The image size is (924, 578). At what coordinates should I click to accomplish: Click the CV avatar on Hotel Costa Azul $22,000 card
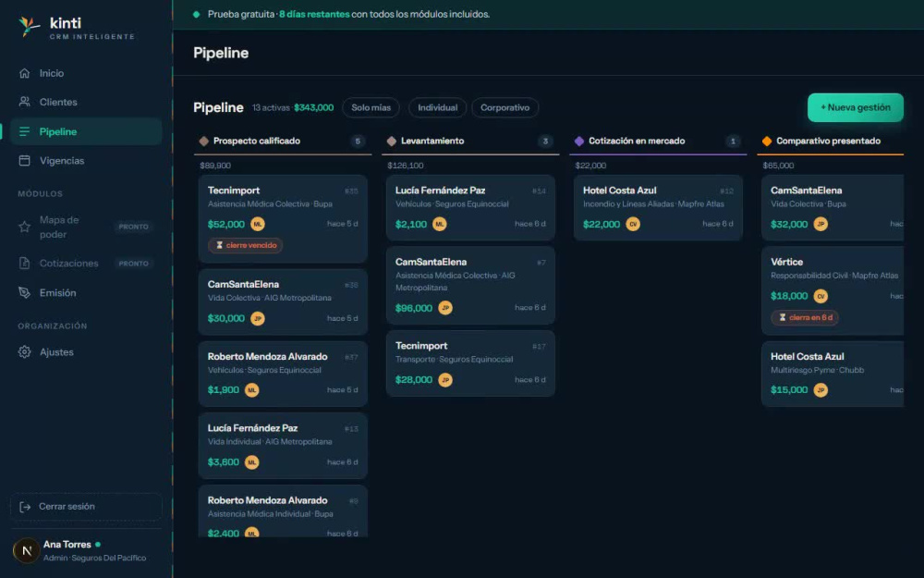(633, 224)
